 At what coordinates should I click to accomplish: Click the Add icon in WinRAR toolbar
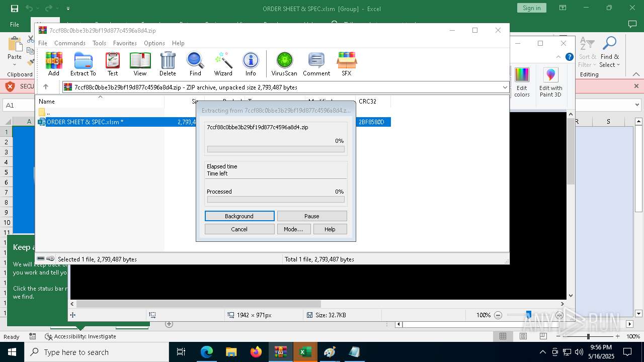(x=54, y=64)
